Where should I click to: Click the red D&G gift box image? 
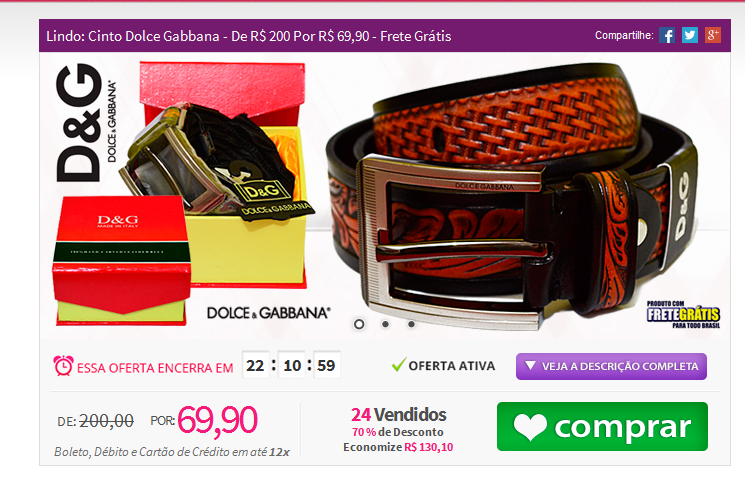[122, 260]
